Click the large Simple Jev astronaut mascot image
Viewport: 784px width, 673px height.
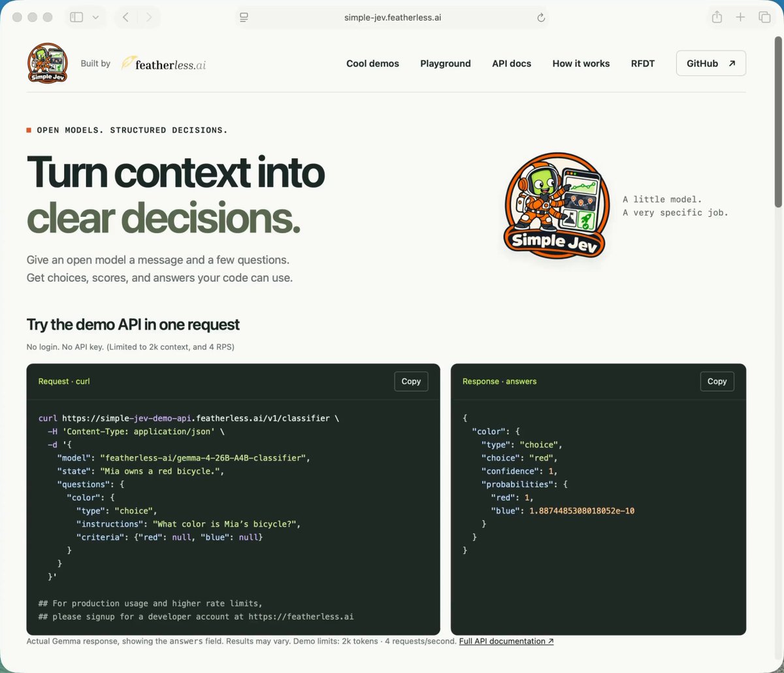557,207
